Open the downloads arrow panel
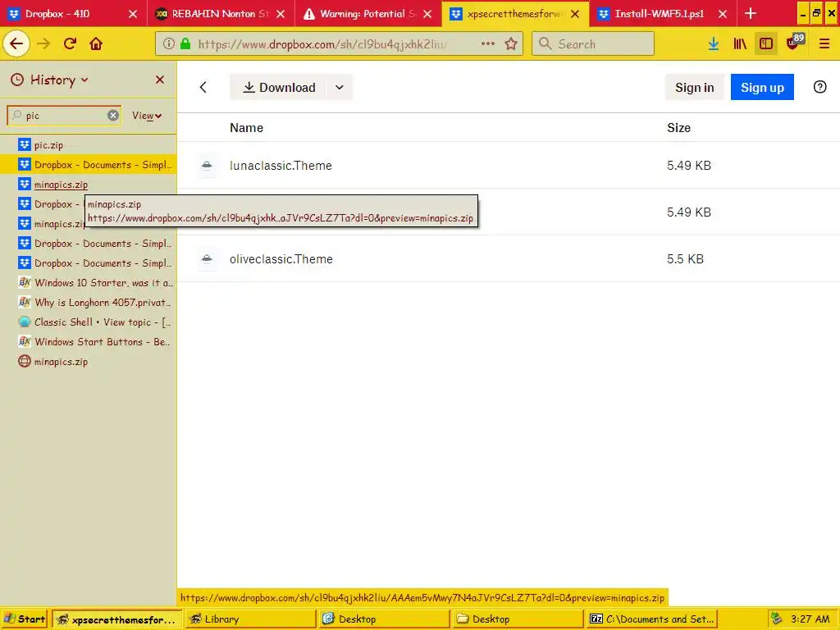840x630 pixels. (x=713, y=43)
